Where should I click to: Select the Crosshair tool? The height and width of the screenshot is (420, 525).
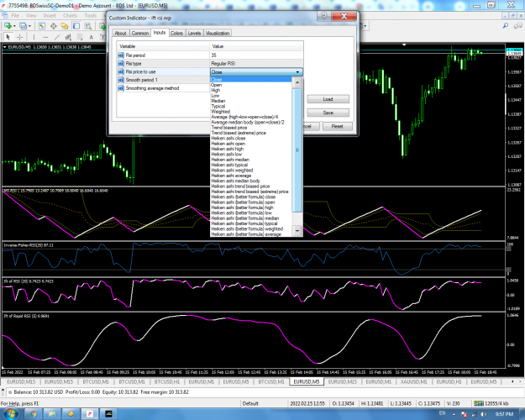pos(20,37)
